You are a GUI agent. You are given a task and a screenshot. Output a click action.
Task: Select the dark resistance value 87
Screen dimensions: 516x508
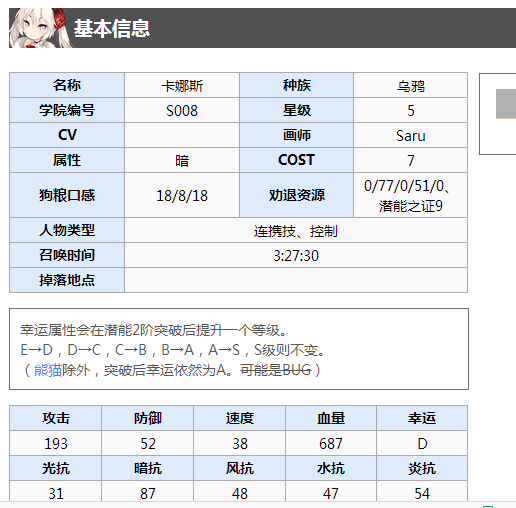(x=148, y=494)
